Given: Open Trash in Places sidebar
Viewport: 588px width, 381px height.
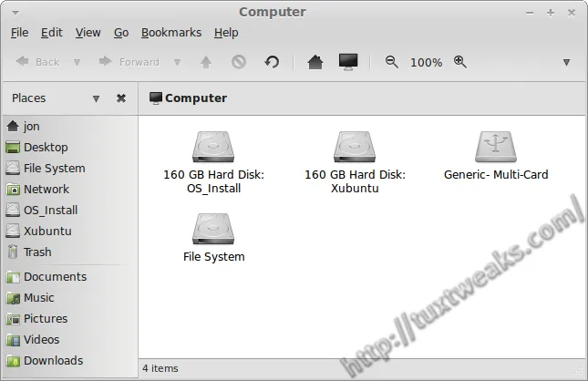Looking at the screenshot, I should 70,252.
